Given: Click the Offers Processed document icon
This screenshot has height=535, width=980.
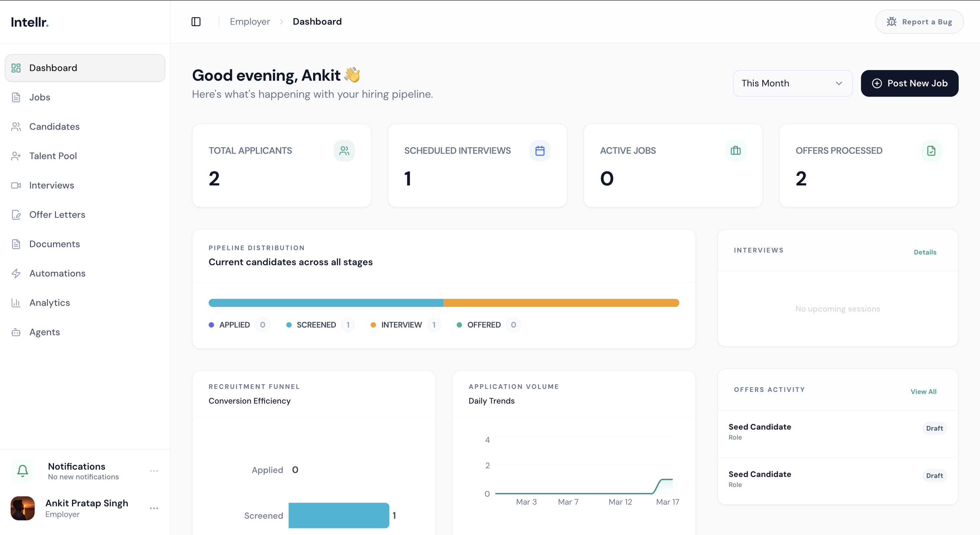Looking at the screenshot, I should (x=931, y=151).
